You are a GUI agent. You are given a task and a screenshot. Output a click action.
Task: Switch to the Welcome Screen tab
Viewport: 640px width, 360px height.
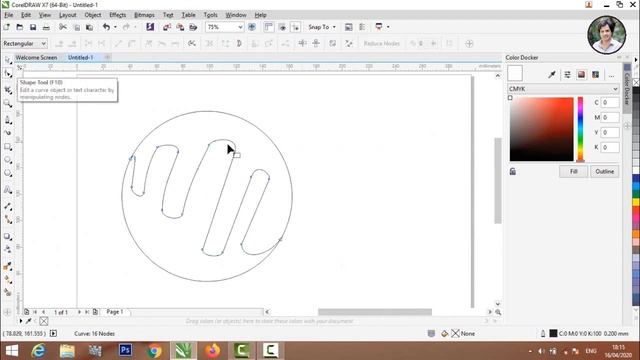click(36, 58)
